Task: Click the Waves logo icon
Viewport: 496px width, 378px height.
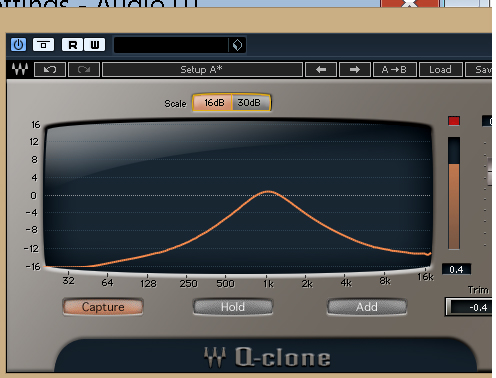Action: click(x=20, y=69)
